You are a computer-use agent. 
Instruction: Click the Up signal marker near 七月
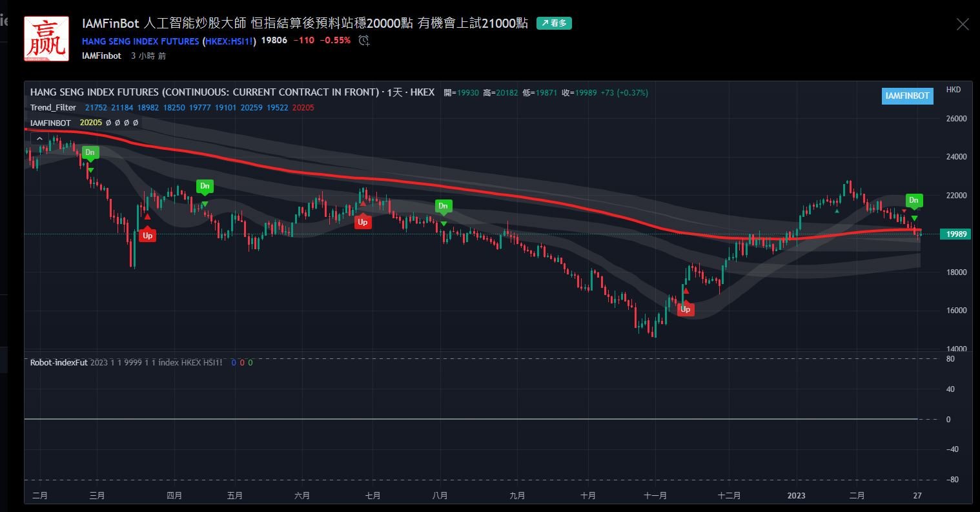coord(363,222)
